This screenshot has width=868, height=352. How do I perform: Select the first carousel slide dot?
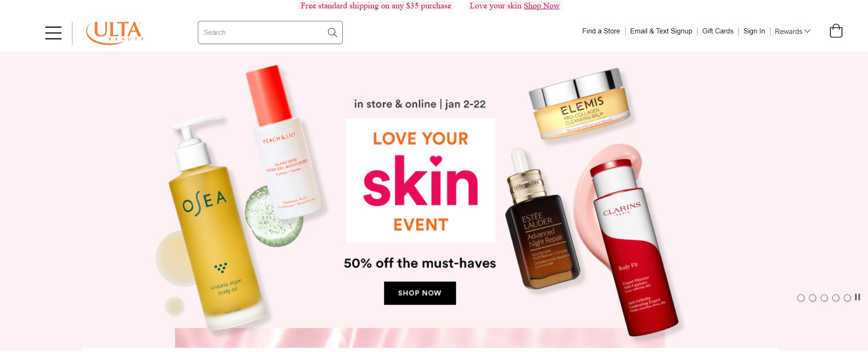click(x=801, y=298)
